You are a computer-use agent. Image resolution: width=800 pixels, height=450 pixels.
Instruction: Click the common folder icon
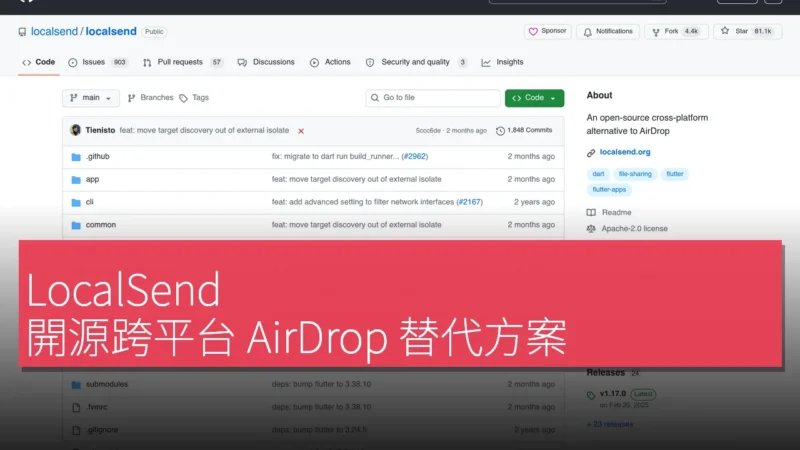tap(76, 225)
